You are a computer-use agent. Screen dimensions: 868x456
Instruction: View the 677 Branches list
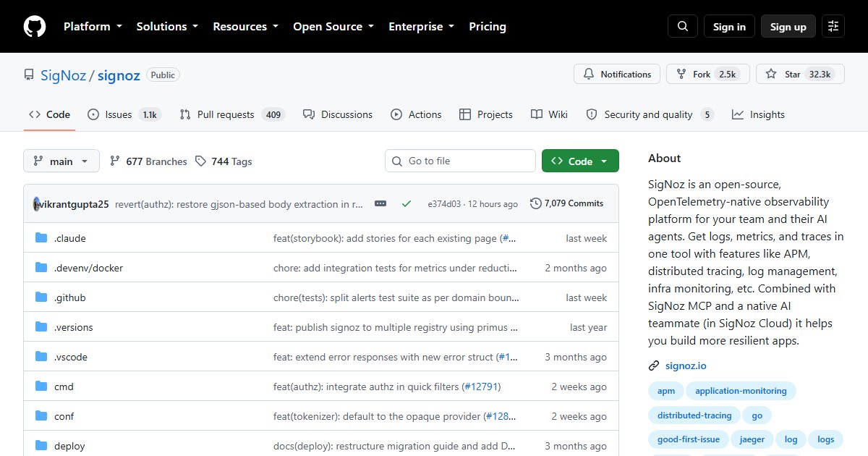point(148,161)
